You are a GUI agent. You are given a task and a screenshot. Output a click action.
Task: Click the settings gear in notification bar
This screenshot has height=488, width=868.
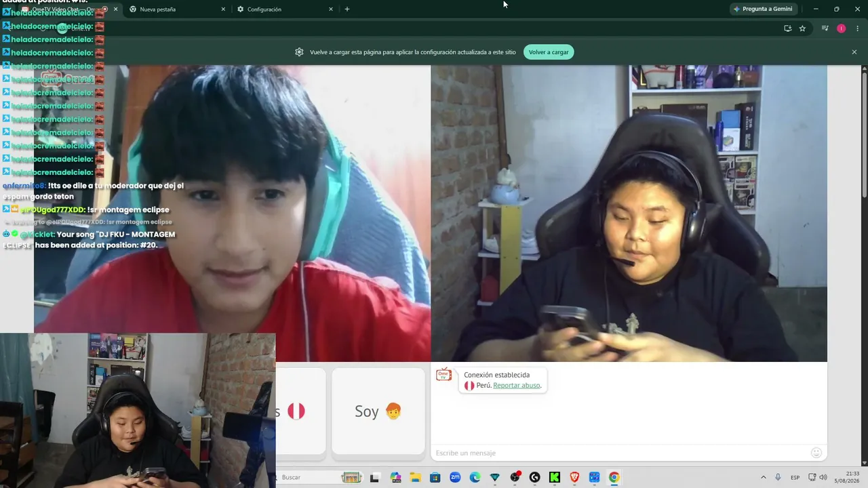[x=299, y=52]
